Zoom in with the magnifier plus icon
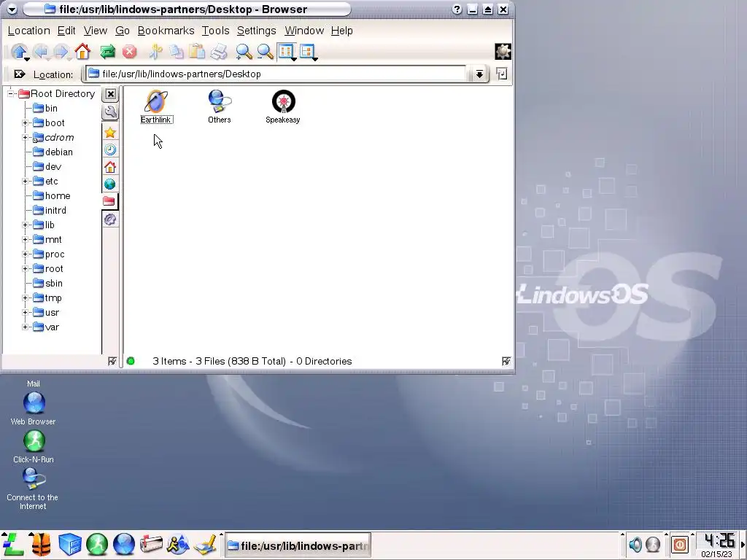The width and height of the screenshot is (747, 560). tap(244, 52)
